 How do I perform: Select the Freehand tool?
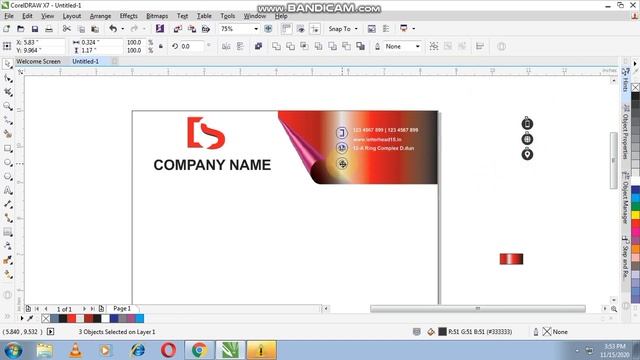click(7, 120)
